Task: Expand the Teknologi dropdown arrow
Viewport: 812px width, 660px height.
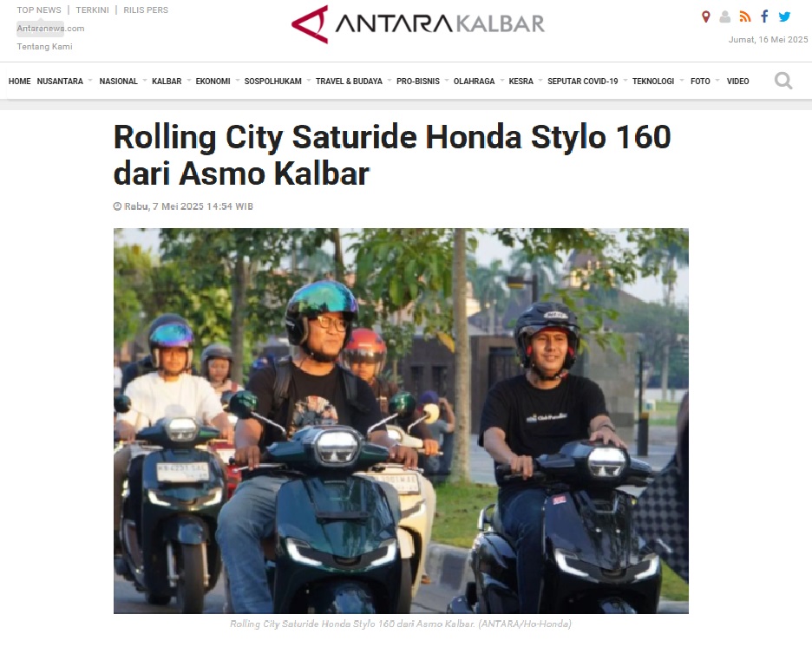Action: [x=682, y=81]
